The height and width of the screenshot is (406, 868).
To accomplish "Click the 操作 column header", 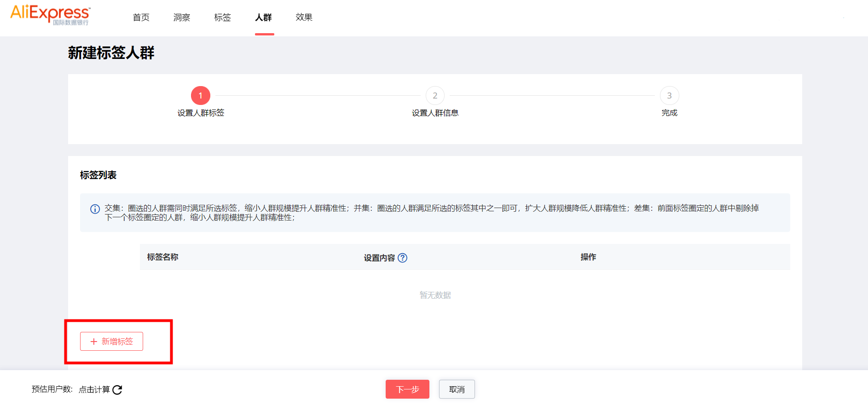I will [x=588, y=257].
